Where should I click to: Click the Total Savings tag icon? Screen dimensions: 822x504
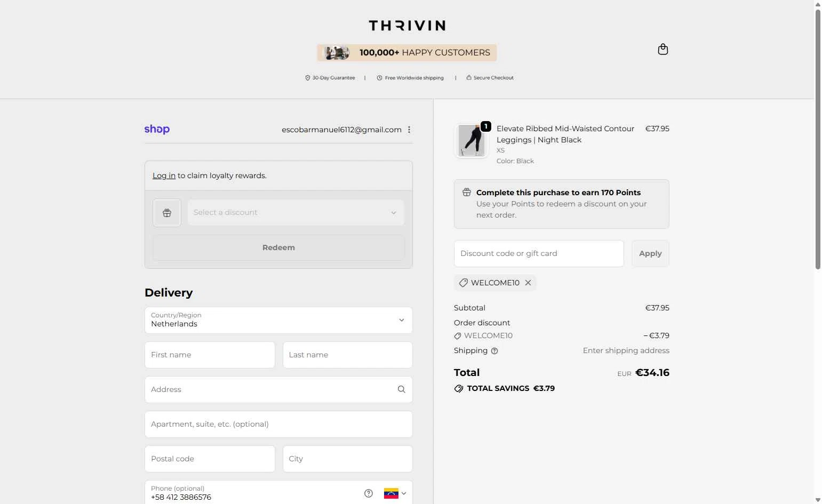point(459,389)
